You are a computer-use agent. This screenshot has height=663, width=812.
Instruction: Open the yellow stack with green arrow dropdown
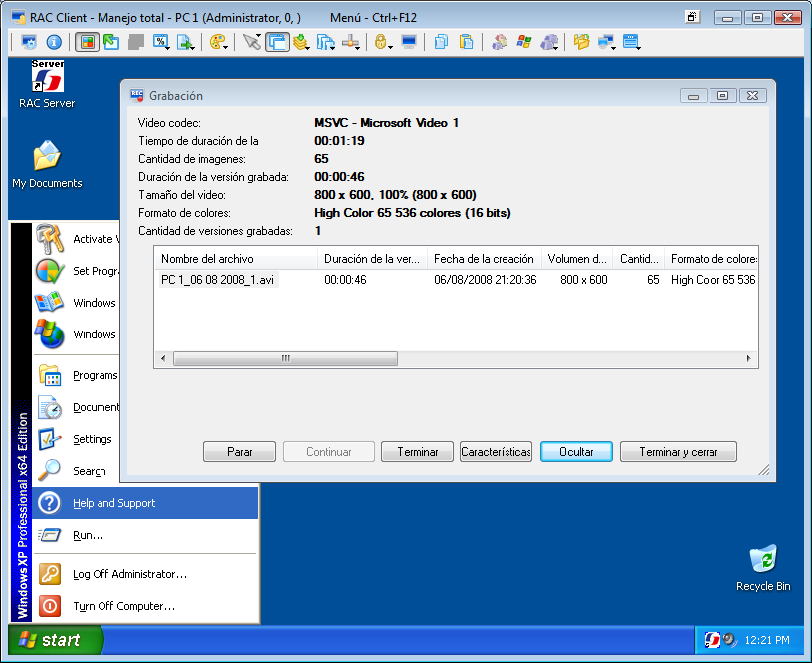click(301, 42)
